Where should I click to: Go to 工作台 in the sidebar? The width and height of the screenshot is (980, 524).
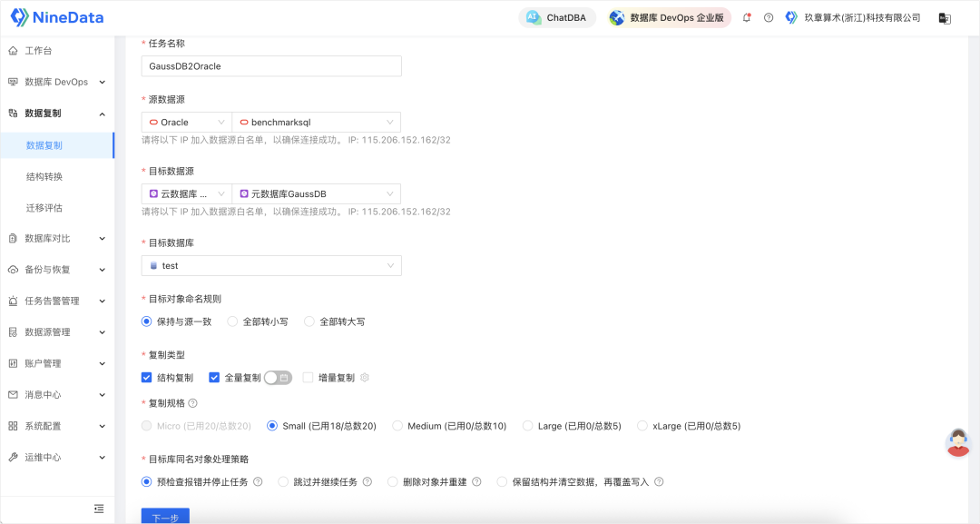click(x=38, y=51)
